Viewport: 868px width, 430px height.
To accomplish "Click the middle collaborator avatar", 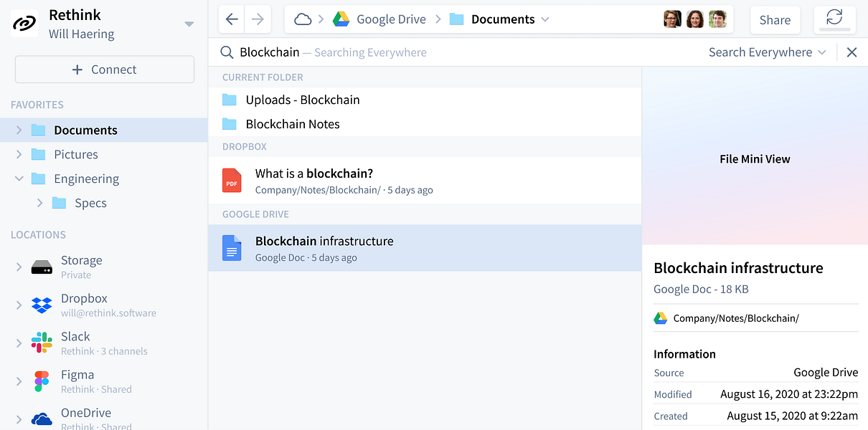I will [694, 19].
